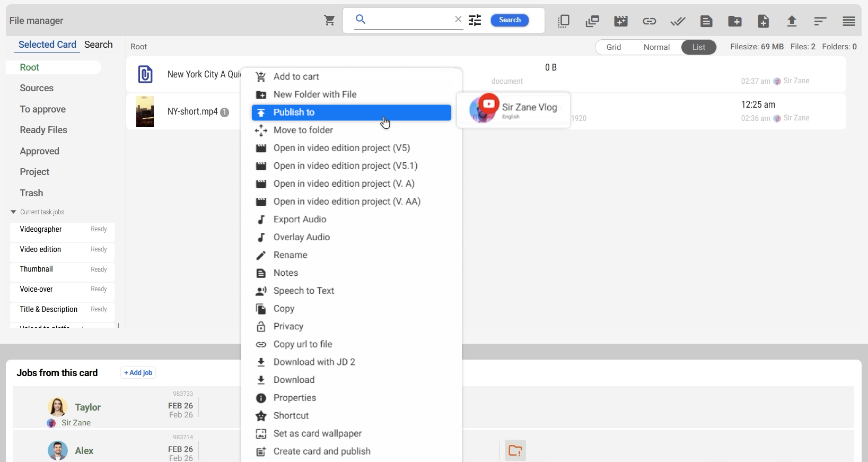Switch file view to Normal
Screen dimensions: 868x462
(x=656, y=47)
